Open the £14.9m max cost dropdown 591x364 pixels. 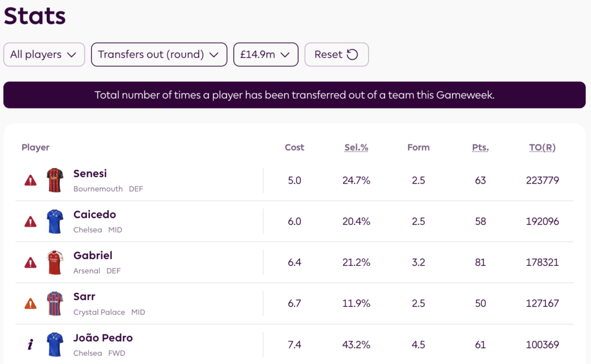pyautogui.click(x=265, y=55)
